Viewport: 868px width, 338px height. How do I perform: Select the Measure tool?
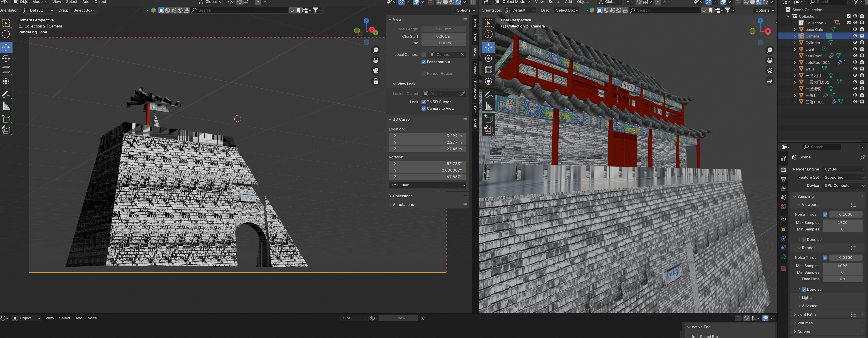point(6,105)
